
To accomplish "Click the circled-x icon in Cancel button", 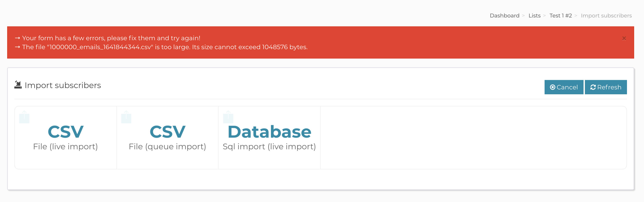I will click(552, 87).
